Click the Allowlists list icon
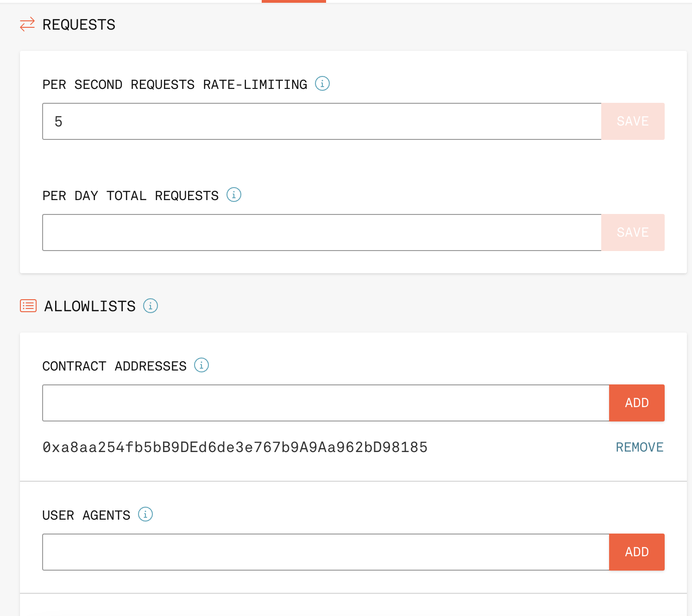Image resolution: width=692 pixels, height=616 pixels. (28, 306)
